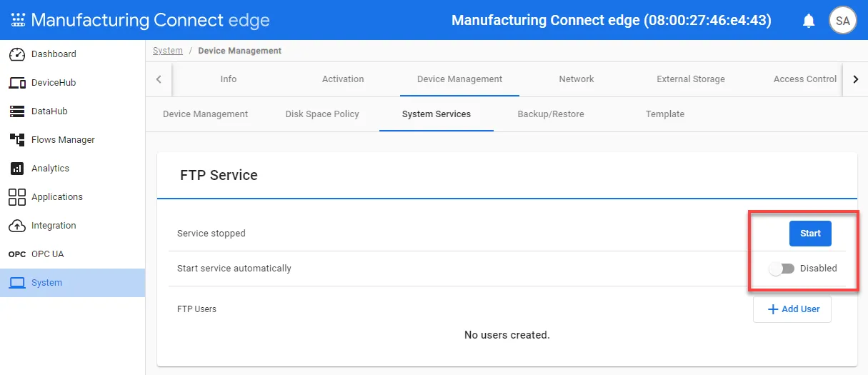
Task: Start the FTP service
Action: (x=810, y=234)
